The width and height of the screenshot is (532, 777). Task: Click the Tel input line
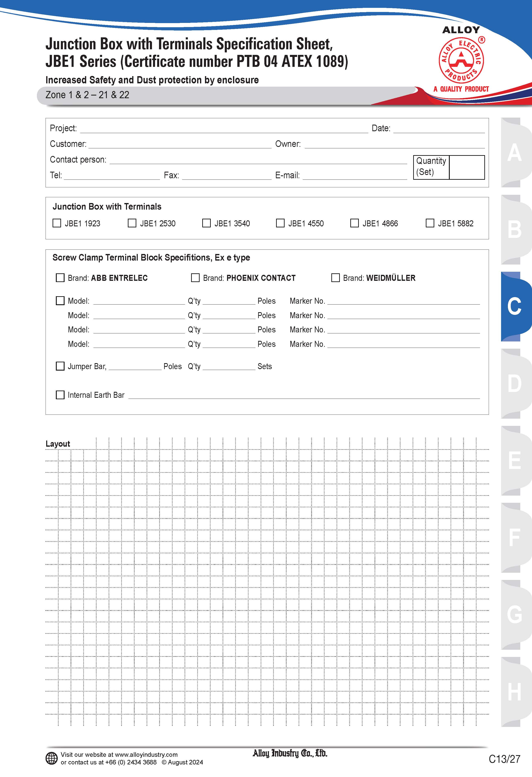112,176
